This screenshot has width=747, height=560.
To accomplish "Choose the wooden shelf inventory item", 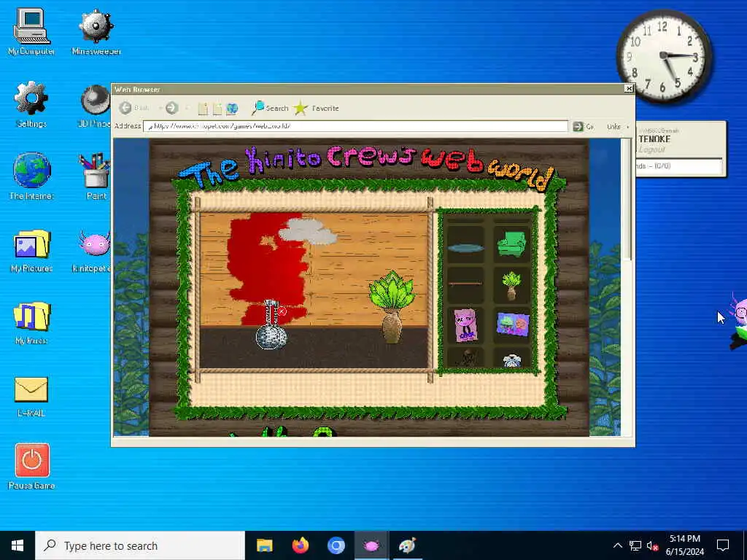I will [465, 284].
